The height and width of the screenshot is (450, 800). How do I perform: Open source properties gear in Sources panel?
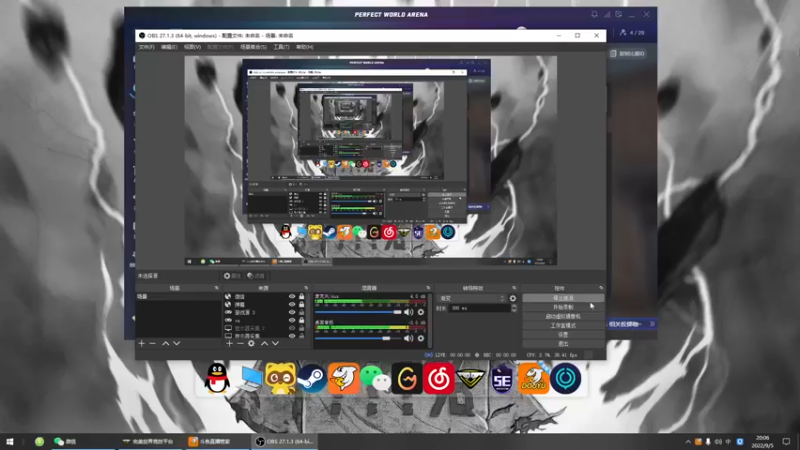pyautogui.click(x=251, y=343)
